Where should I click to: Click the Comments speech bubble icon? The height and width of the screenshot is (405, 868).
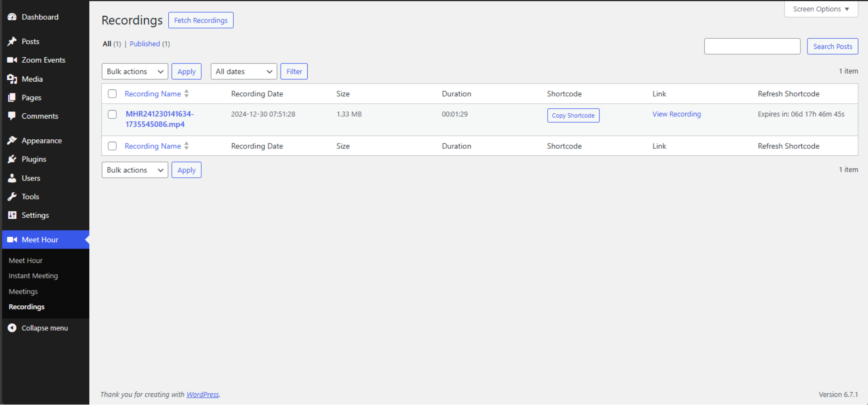12,116
